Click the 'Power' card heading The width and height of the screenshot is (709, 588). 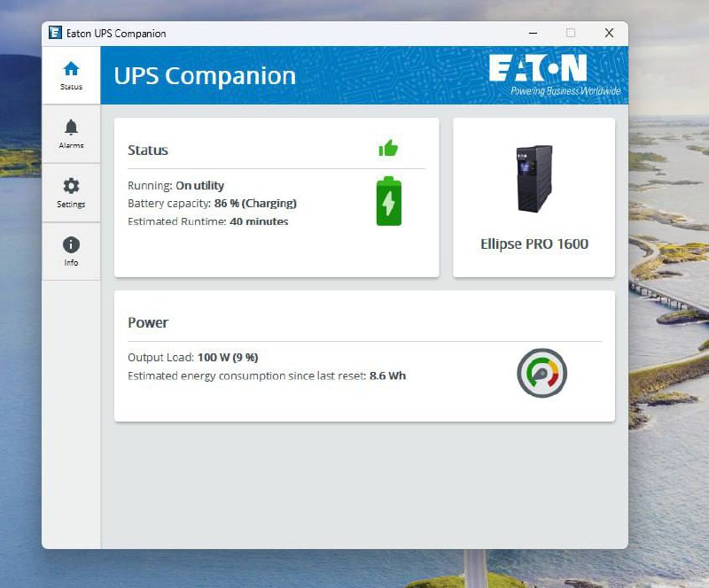(x=148, y=322)
